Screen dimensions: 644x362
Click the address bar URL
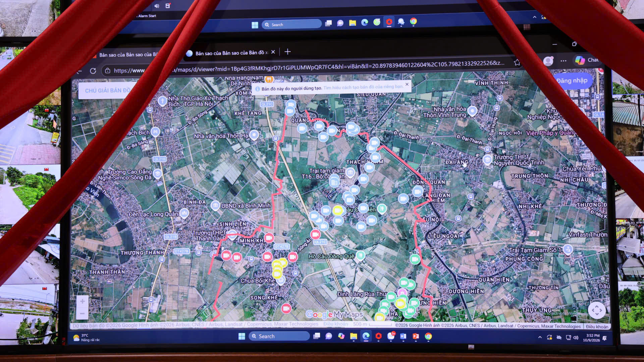309,67
